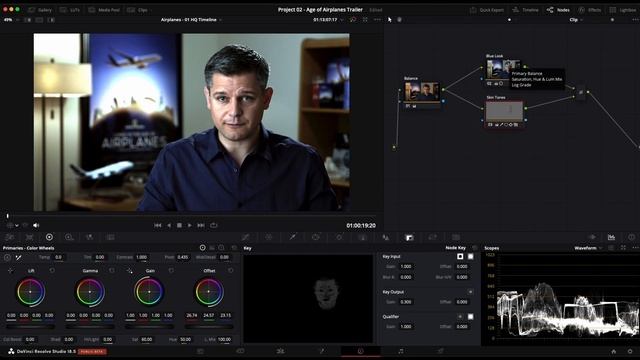Click the parallel mixer node
This screenshot has height=360, width=640.
click(x=581, y=92)
